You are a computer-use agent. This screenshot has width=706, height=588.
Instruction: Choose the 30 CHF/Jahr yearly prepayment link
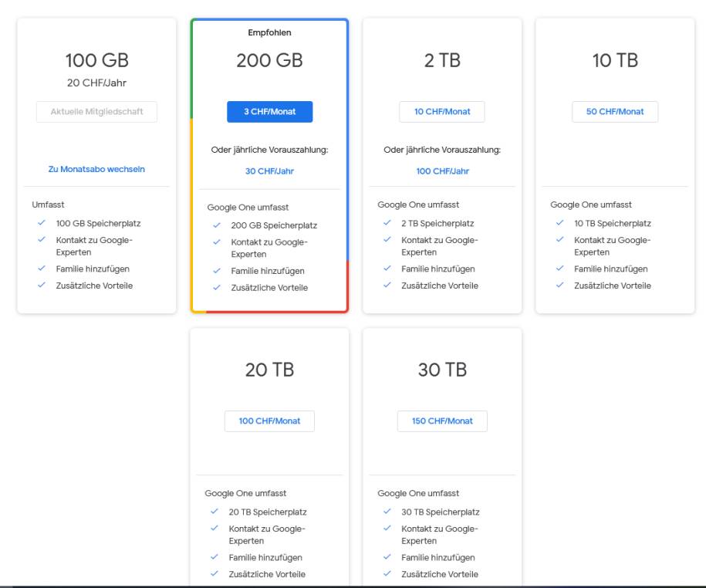pyautogui.click(x=270, y=171)
